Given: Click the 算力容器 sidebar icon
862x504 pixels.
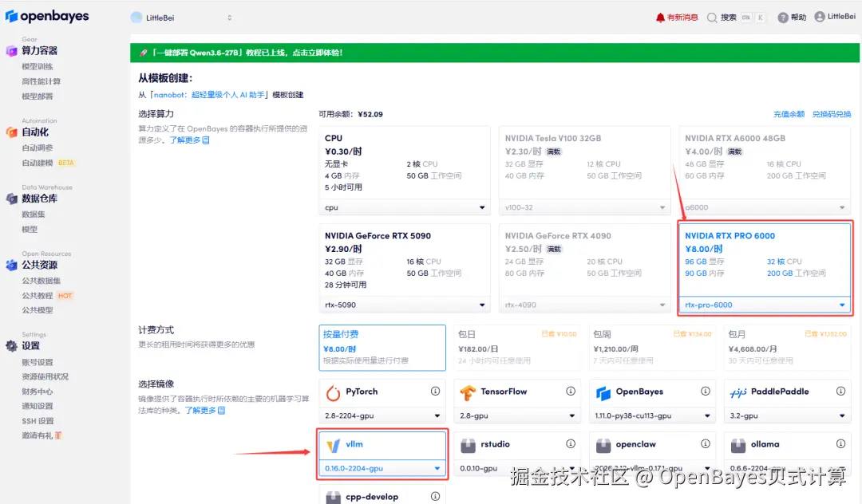Looking at the screenshot, I should coord(11,51).
